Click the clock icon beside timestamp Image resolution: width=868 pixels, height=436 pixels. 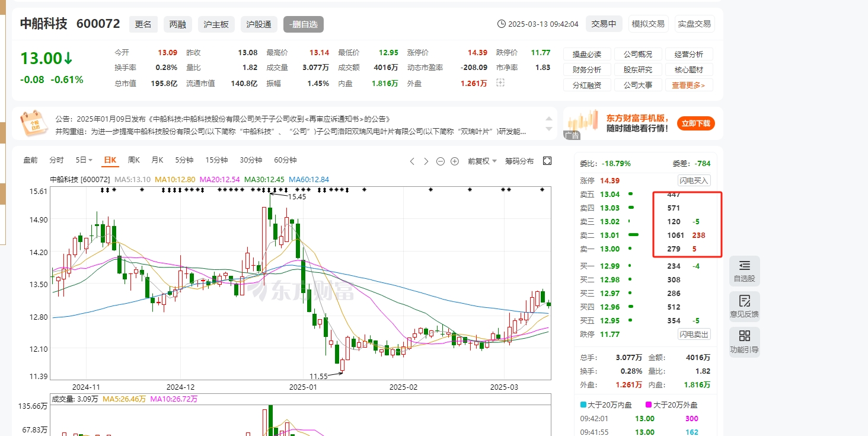pos(502,24)
